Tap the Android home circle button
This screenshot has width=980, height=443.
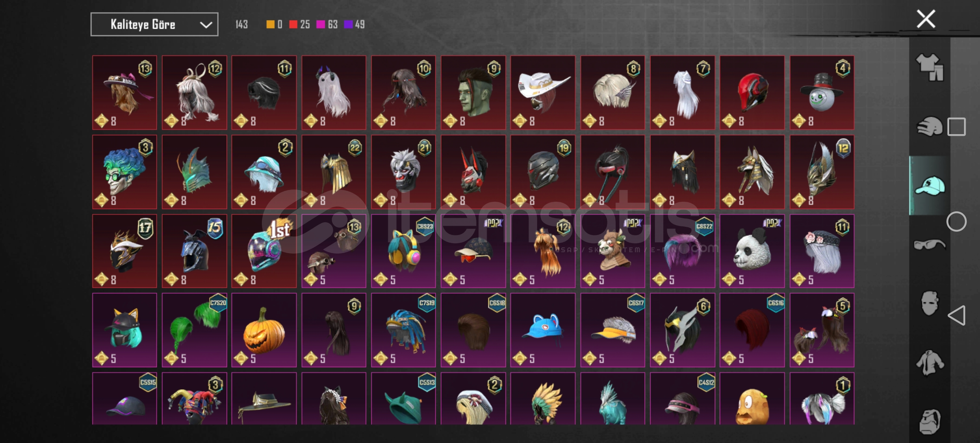point(956,221)
